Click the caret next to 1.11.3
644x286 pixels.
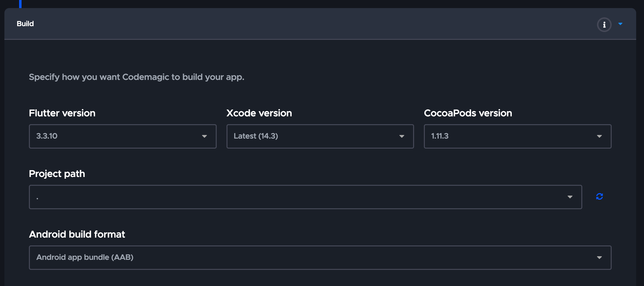[599, 136]
